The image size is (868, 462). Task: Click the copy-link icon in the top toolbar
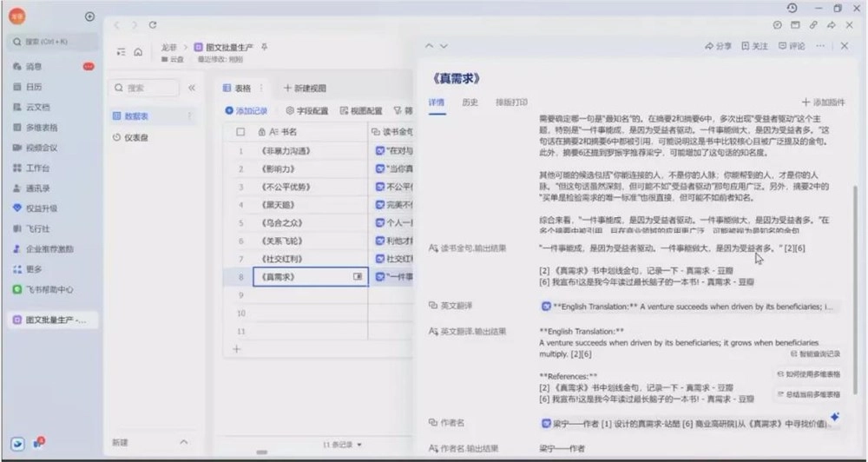[813, 25]
